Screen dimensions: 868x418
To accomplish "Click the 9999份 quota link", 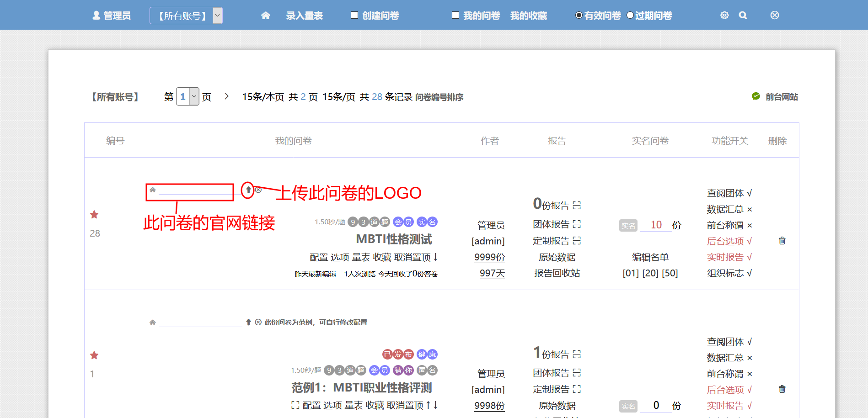I will [489, 257].
